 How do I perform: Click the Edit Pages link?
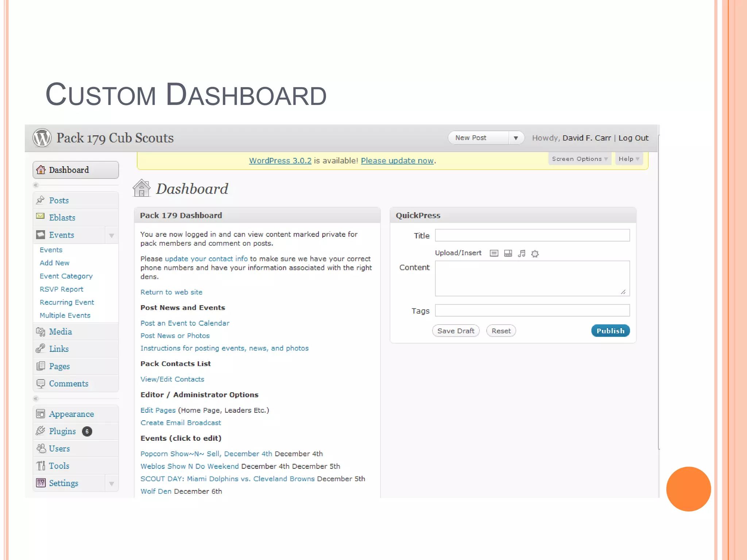pyautogui.click(x=158, y=410)
